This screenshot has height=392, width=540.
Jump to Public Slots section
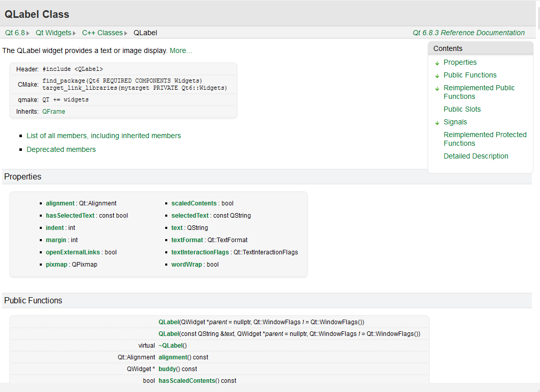(462, 109)
